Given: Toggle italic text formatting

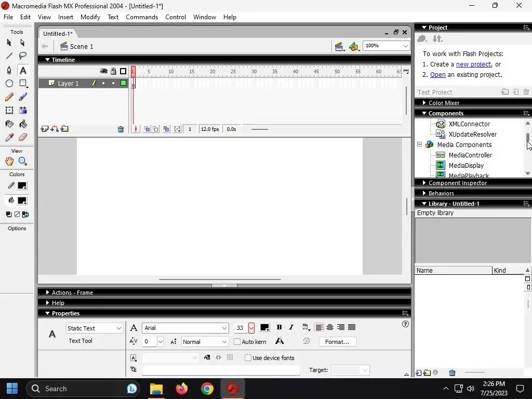Looking at the screenshot, I should coord(291,327).
